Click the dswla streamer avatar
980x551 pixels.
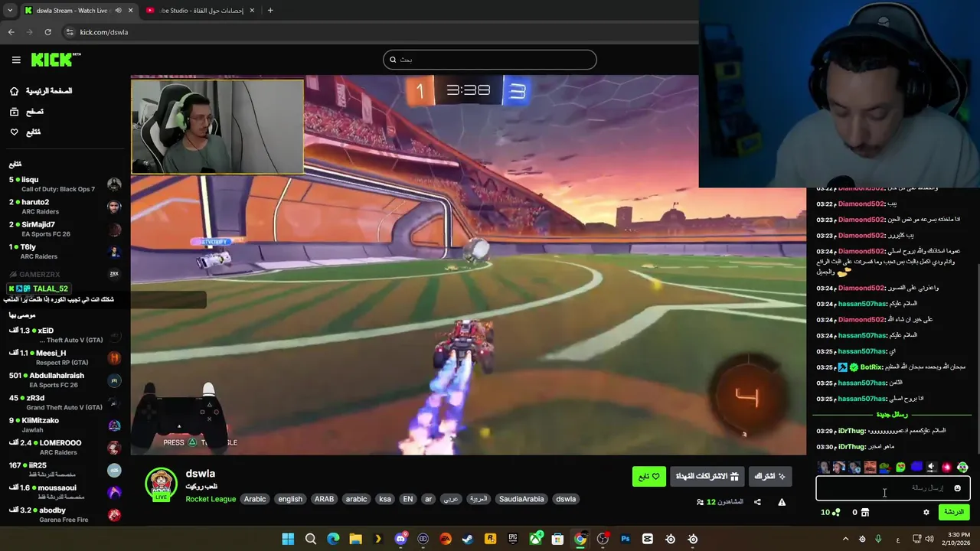coord(161,484)
